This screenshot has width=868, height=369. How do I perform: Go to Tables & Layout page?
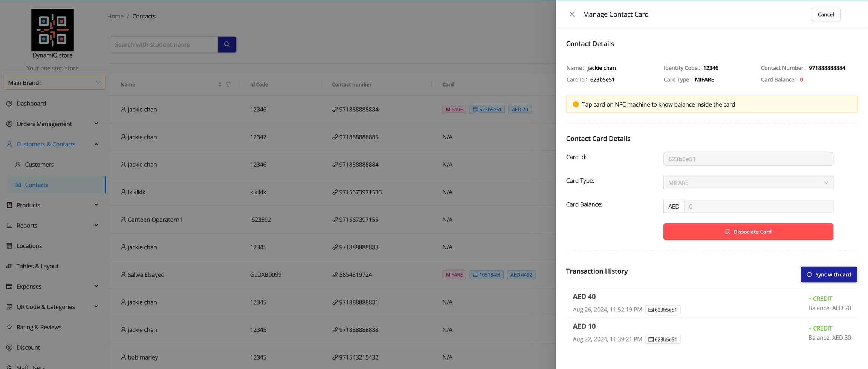[x=37, y=266]
